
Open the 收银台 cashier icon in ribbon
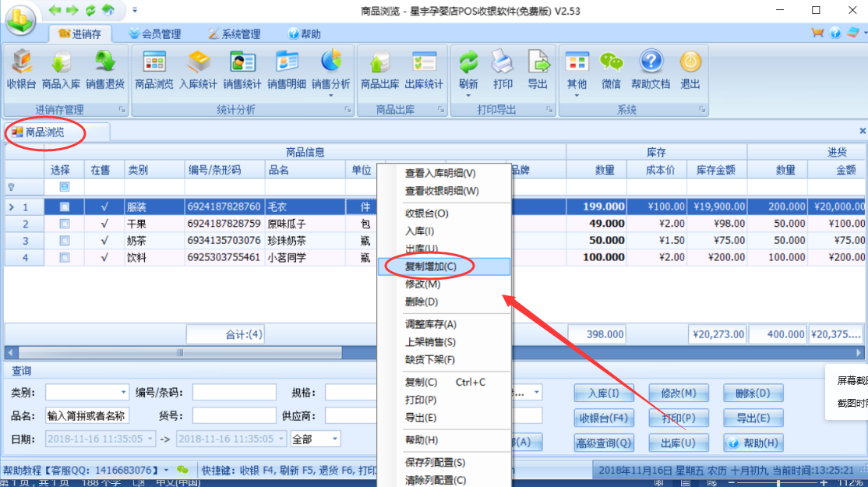pos(22,69)
